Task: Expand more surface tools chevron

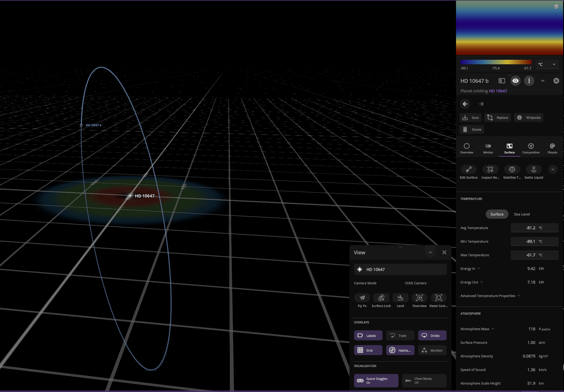Action: [x=553, y=169]
